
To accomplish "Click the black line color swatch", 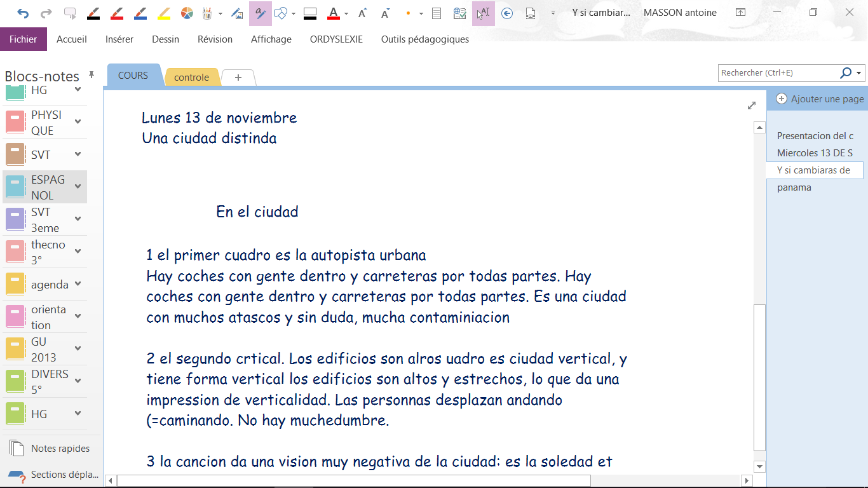I will pos(310,13).
